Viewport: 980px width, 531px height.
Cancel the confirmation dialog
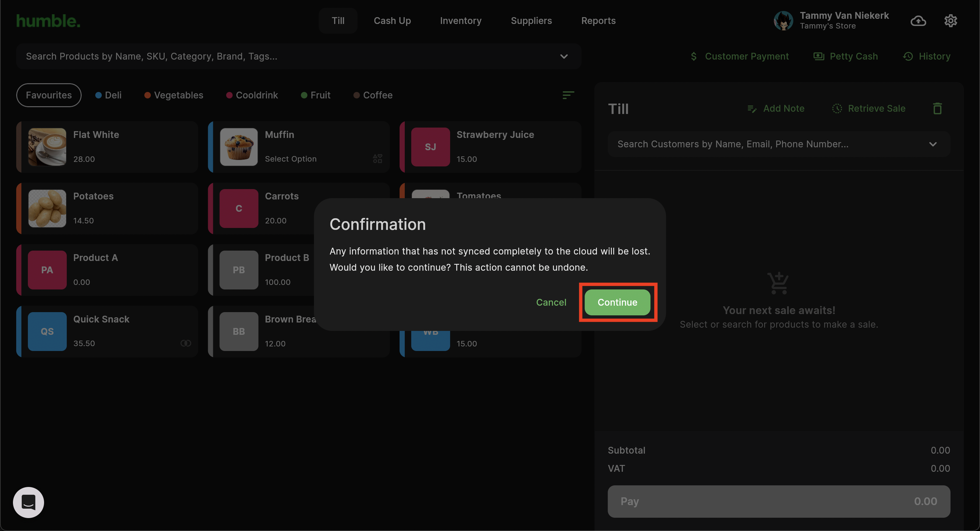pyautogui.click(x=551, y=302)
